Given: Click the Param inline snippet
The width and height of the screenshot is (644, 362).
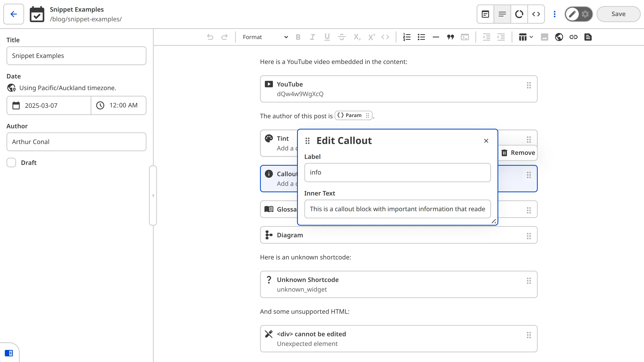Looking at the screenshot, I should tap(353, 115).
